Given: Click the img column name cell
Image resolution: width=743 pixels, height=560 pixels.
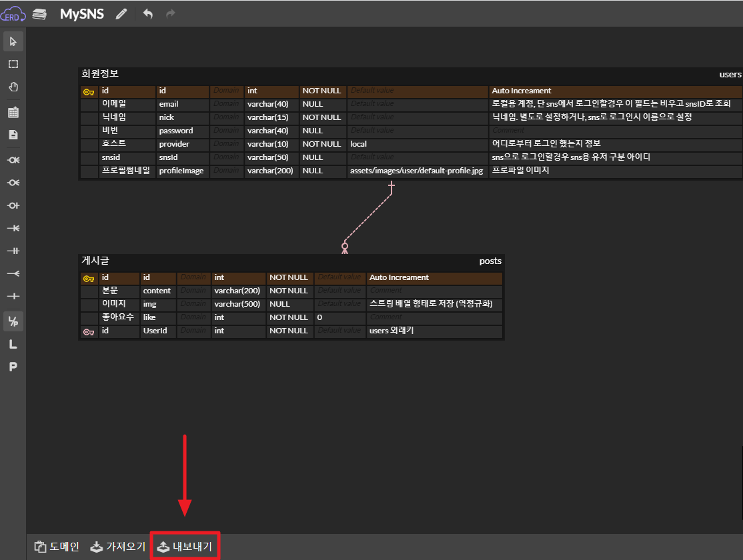Looking at the screenshot, I should 158,304.
